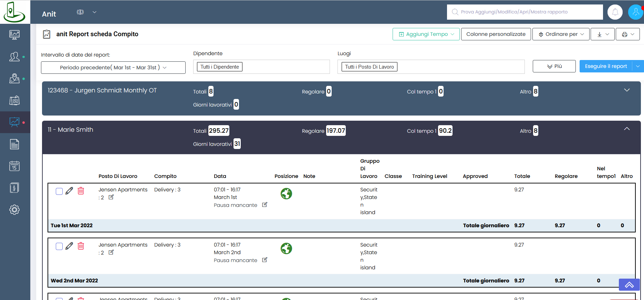Click the Eseguire il report button
644x300 pixels.
point(606,66)
